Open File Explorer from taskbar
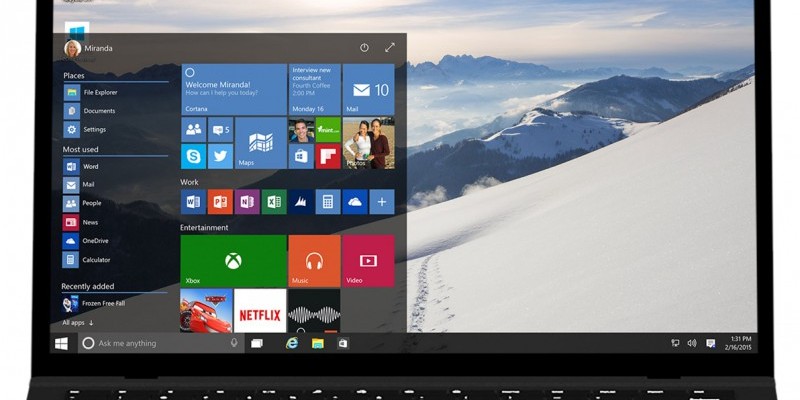 pyautogui.click(x=318, y=343)
